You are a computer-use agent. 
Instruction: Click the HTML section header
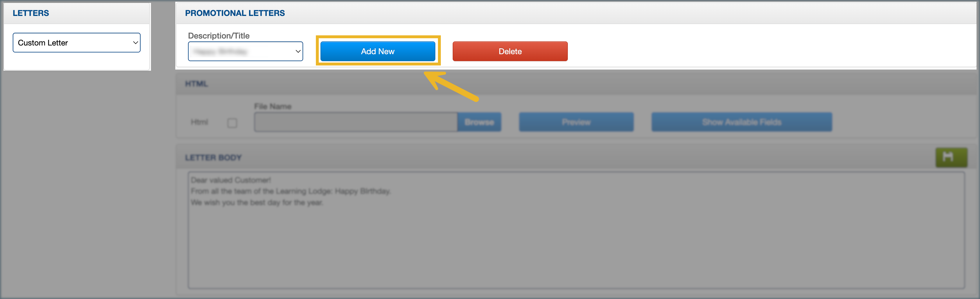(x=196, y=84)
